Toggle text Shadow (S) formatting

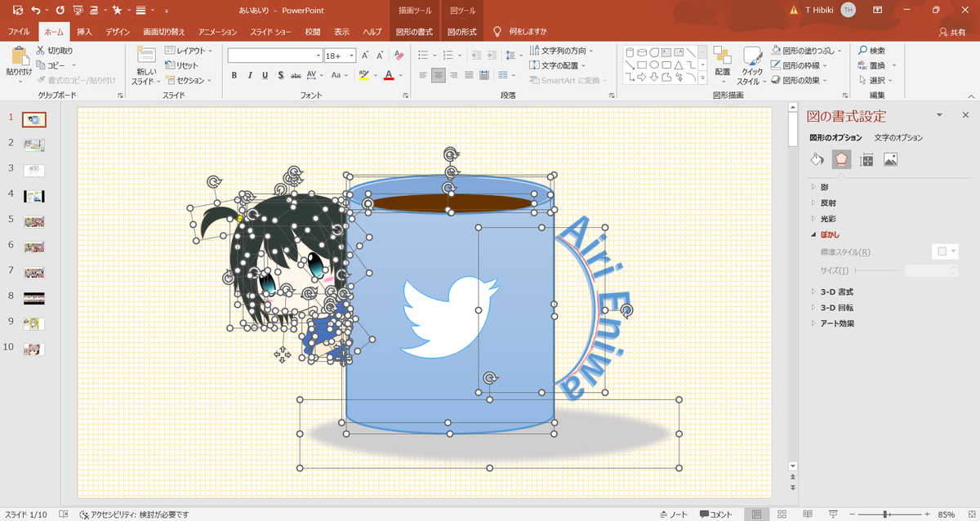point(281,74)
